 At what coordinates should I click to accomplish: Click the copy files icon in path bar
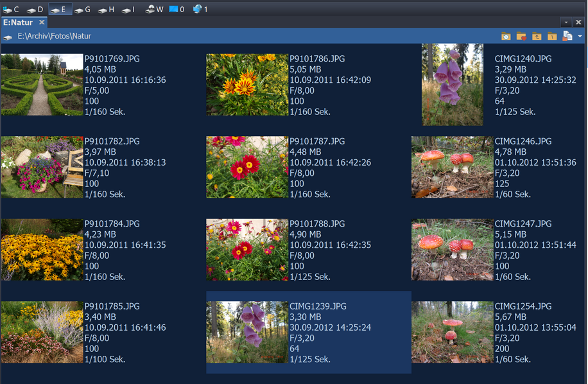[567, 37]
